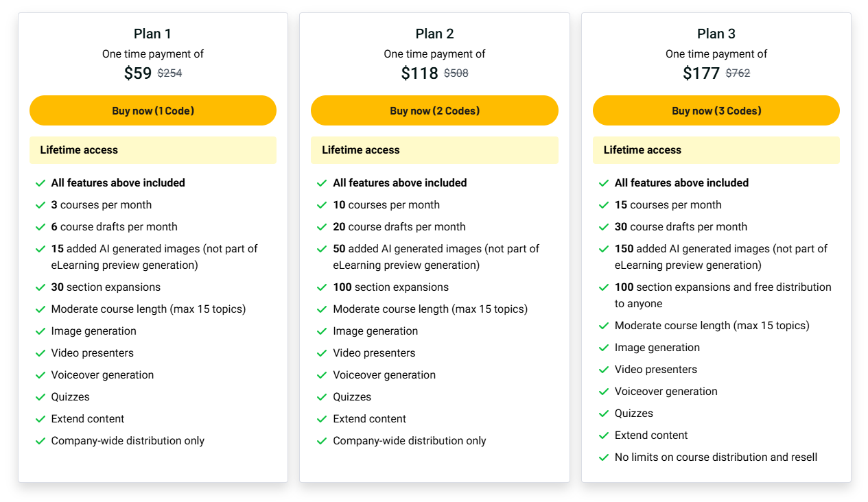This screenshot has width=868, height=502.
Task: Click checkmark beside 20 course drafts per month
Action: (x=322, y=227)
